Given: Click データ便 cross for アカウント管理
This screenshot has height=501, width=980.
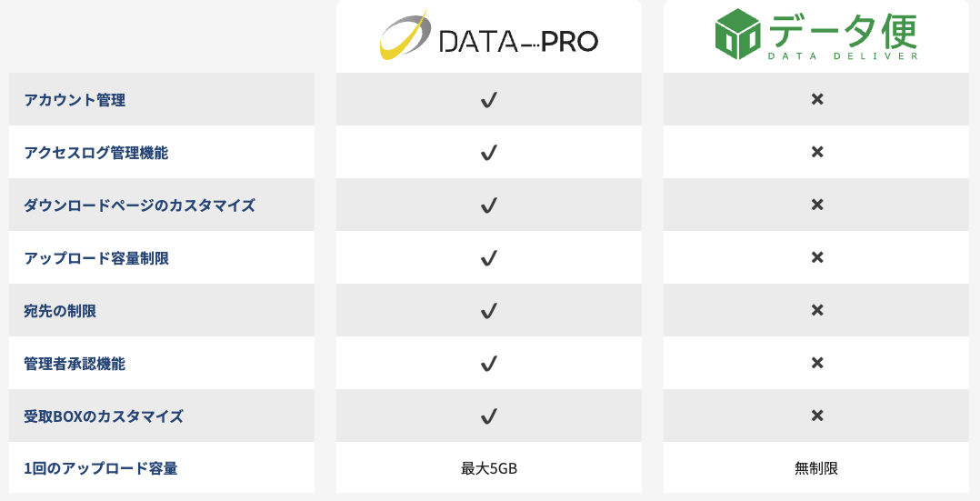Looking at the screenshot, I should click(x=816, y=99).
